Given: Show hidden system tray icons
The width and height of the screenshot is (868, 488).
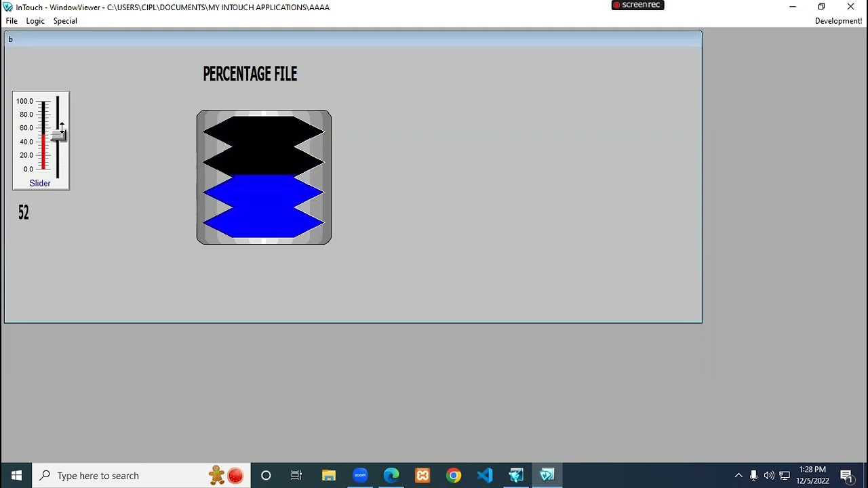Looking at the screenshot, I should pyautogui.click(x=738, y=475).
